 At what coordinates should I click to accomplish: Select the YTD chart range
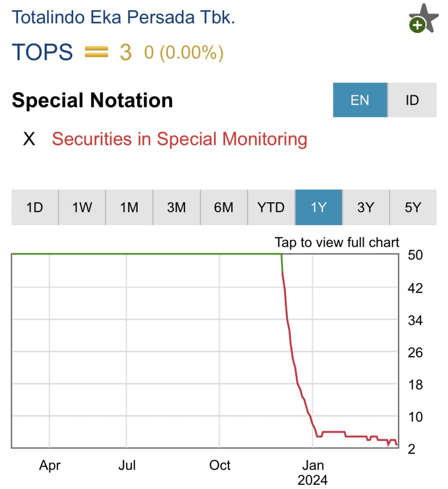point(271,207)
